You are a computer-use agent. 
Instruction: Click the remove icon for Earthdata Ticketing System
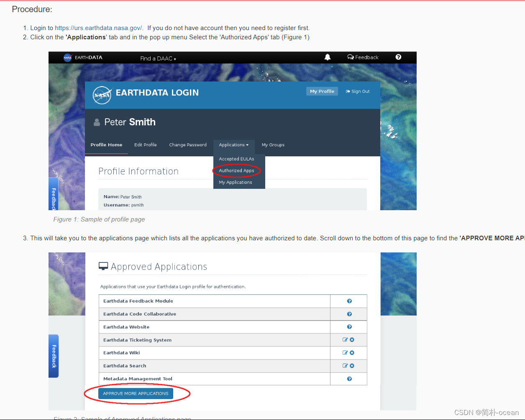pos(352,340)
